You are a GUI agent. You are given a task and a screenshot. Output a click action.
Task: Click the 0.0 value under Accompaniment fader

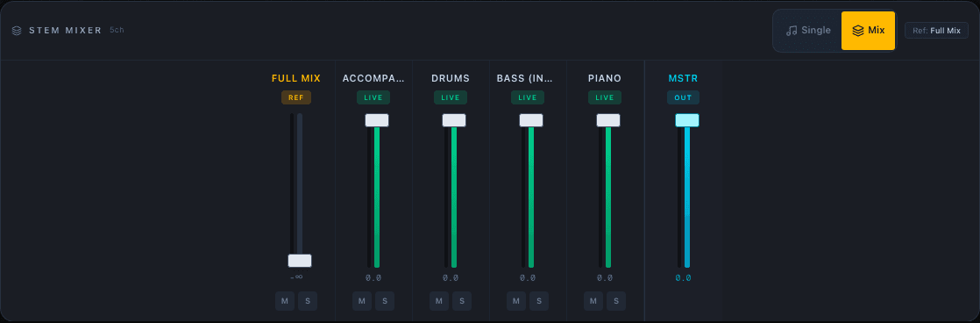373,278
